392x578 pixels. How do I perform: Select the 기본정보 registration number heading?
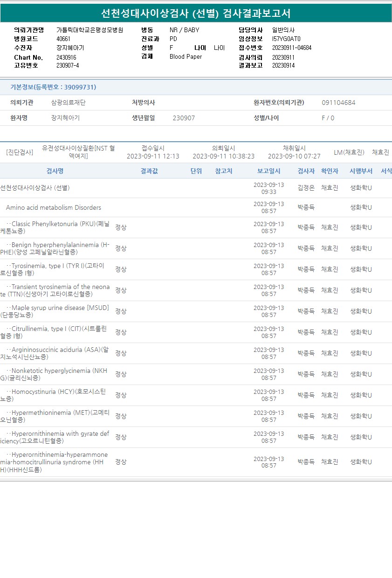pyautogui.click(x=53, y=87)
